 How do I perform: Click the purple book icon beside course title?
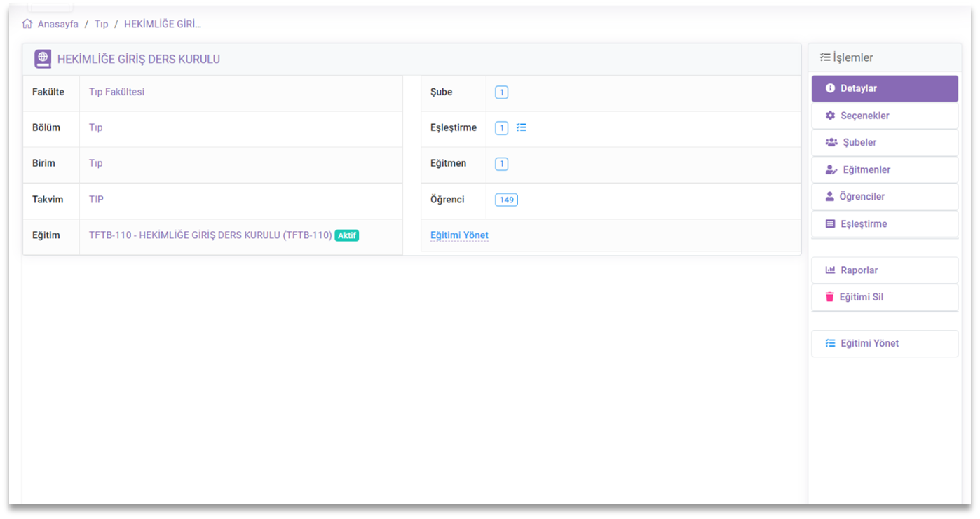(x=43, y=60)
